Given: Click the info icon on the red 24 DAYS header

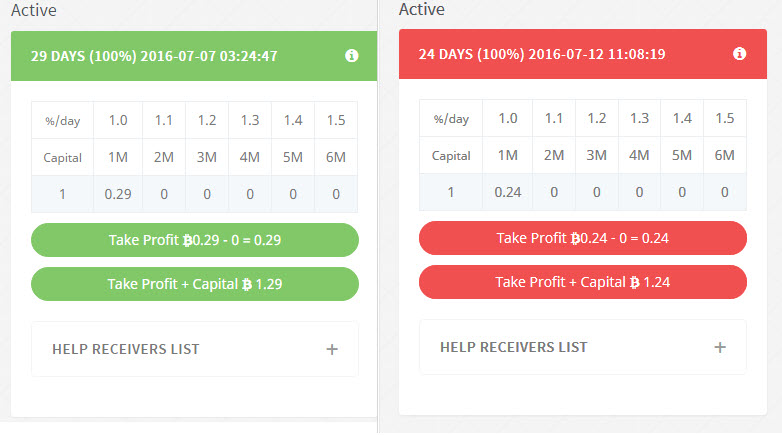Looking at the screenshot, I should coord(739,54).
